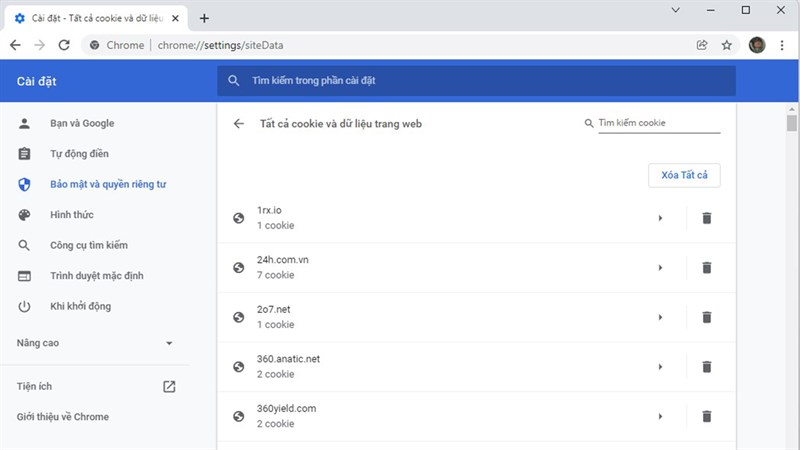Click the 360yield.com site name
The image size is (800, 450).
(286, 408)
